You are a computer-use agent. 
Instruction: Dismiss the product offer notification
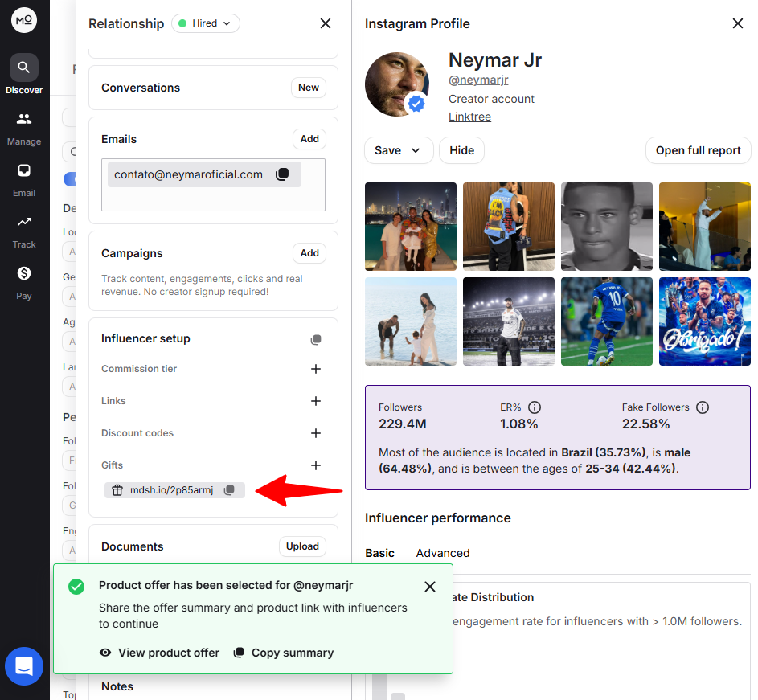[430, 587]
